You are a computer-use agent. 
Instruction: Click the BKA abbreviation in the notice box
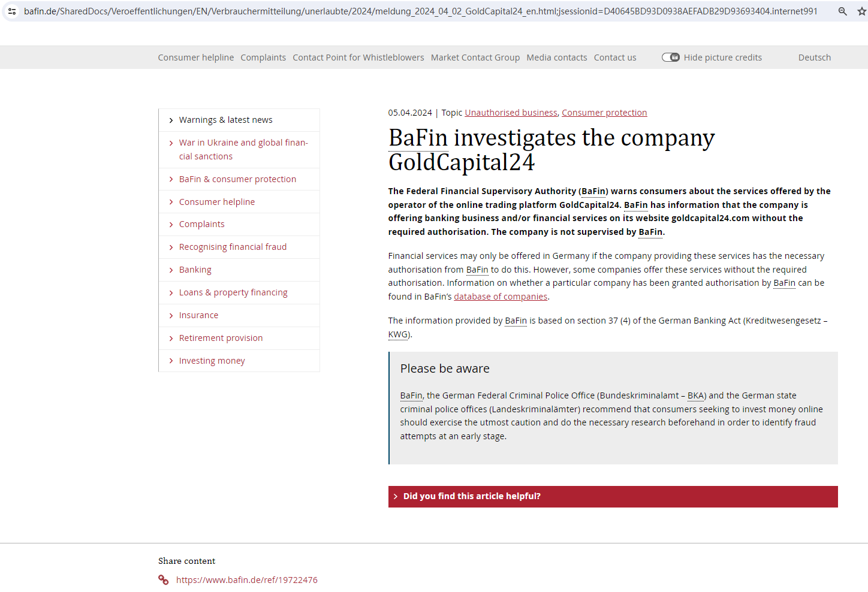click(695, 395)
